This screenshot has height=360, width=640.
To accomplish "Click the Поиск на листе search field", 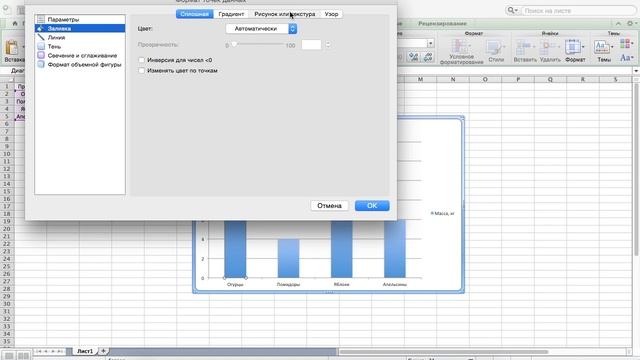I will click(578, 11).
